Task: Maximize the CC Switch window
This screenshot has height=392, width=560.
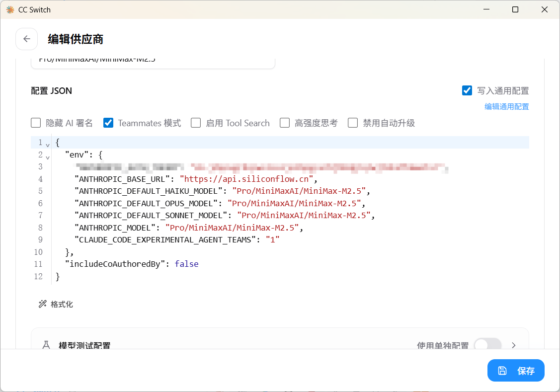Action: [515, 9]
